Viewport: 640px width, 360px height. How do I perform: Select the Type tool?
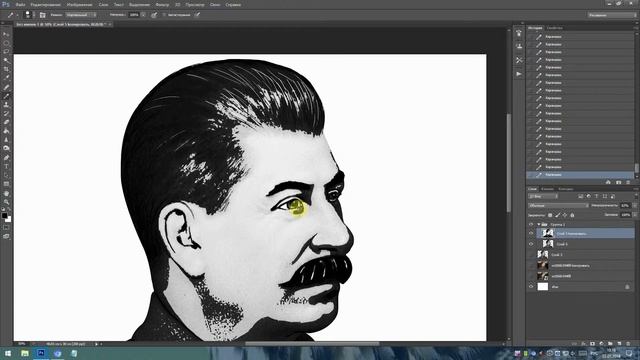[x=6, y=166]
